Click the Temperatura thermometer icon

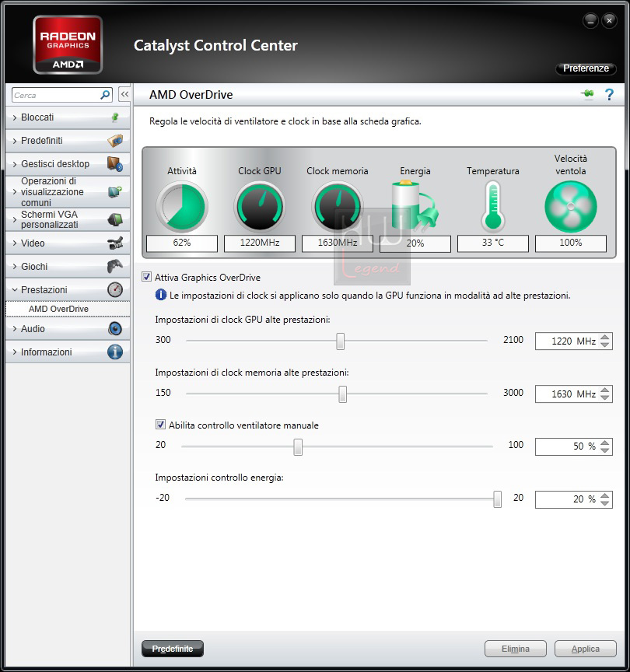point(493,207)
